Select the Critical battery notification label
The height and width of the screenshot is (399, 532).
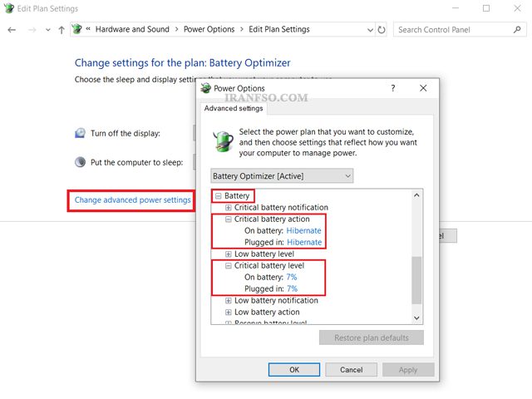tap(281, 207)
